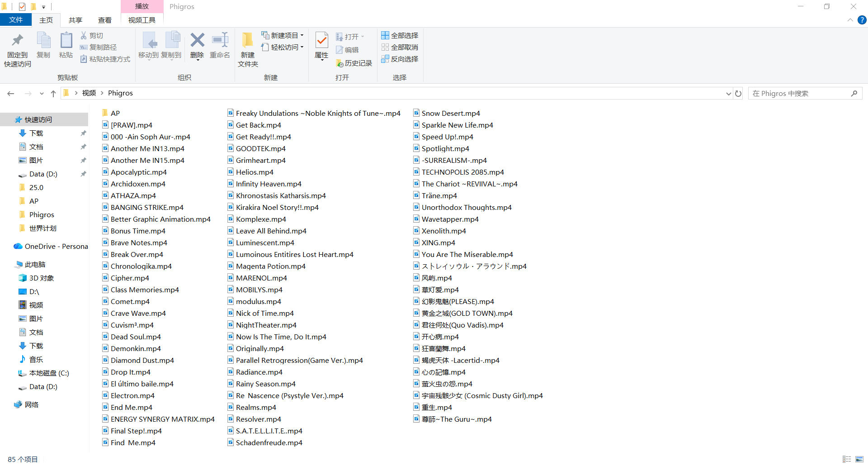The height and width of the screenshot is (466, 868).
Task: Click 视频 in the address breadcrumb
Action: [89, 93]
